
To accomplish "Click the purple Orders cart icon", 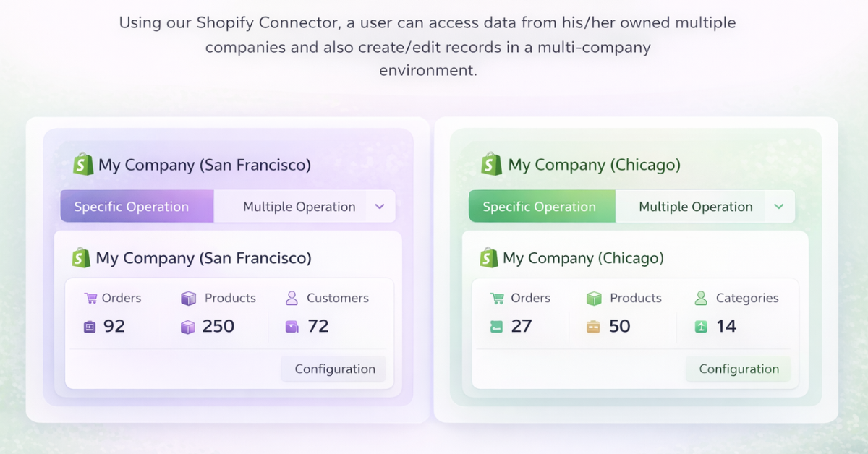I will point(90,298).
